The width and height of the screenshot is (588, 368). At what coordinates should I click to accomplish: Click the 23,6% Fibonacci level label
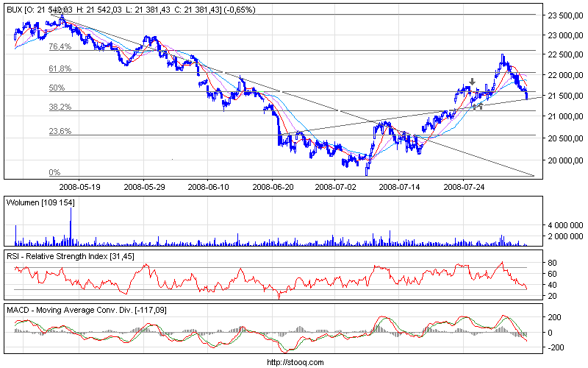pos(60,132)
